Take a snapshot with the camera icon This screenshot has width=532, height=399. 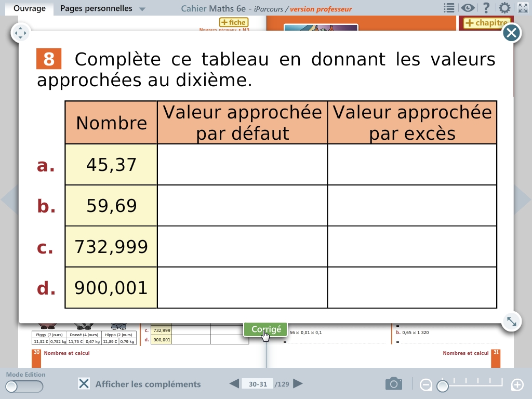[394, 384]
